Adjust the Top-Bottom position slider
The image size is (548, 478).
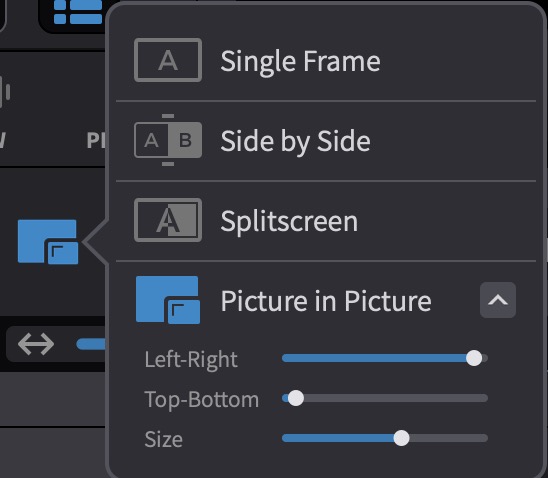(385, 398)
